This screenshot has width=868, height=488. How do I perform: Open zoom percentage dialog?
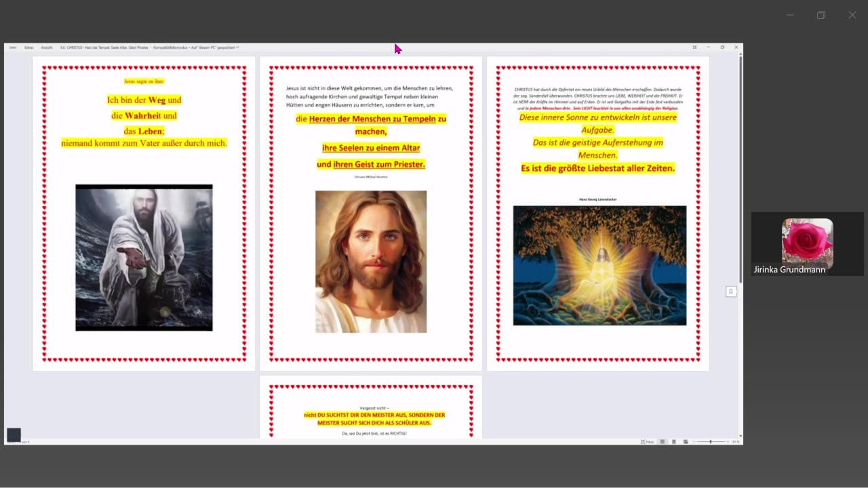coord(736,442)
